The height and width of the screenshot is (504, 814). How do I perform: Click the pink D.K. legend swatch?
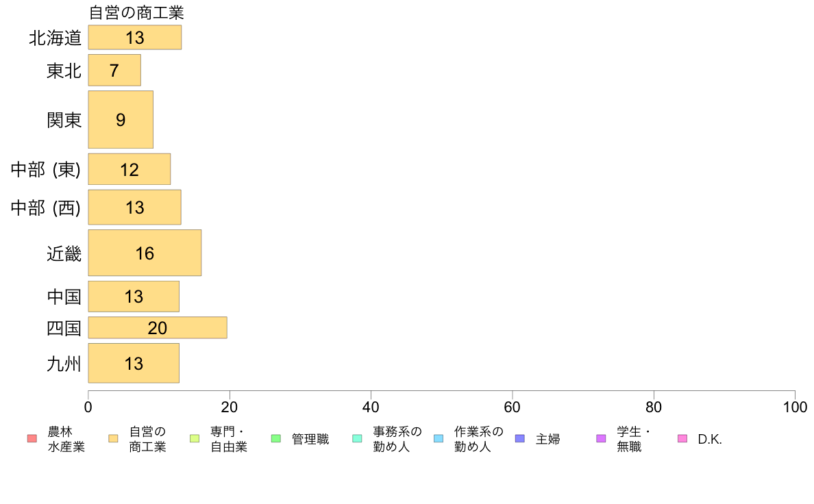point(682,438)
